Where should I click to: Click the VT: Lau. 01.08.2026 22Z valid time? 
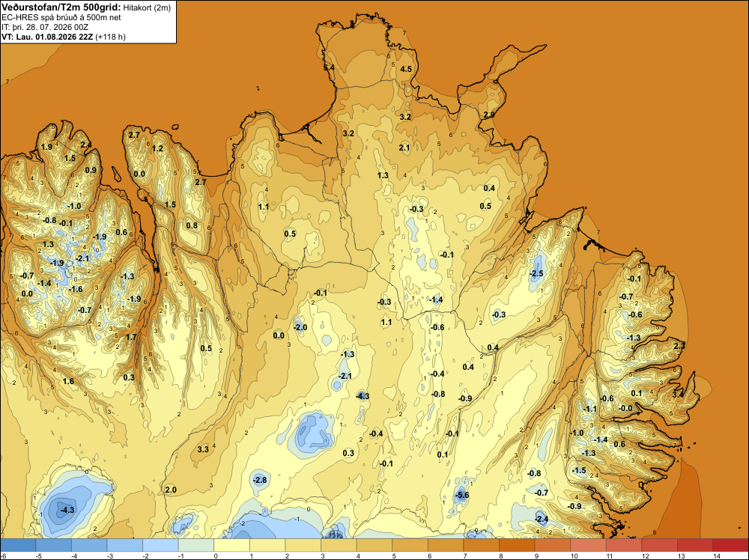click(47, 37)
